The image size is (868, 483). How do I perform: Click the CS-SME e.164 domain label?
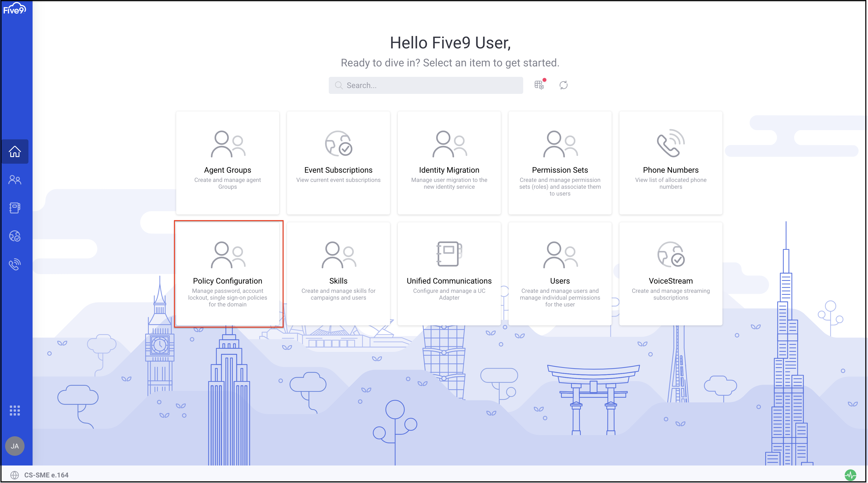pos(46,475)
